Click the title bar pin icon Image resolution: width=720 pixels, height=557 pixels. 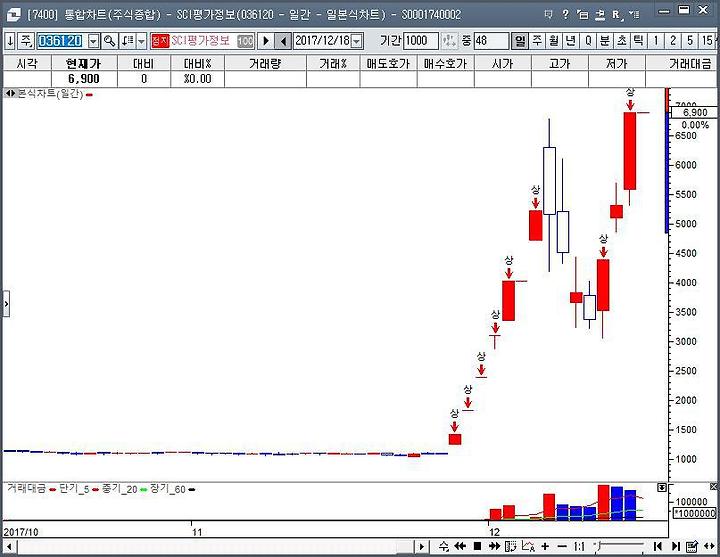(x=548, y=14)
